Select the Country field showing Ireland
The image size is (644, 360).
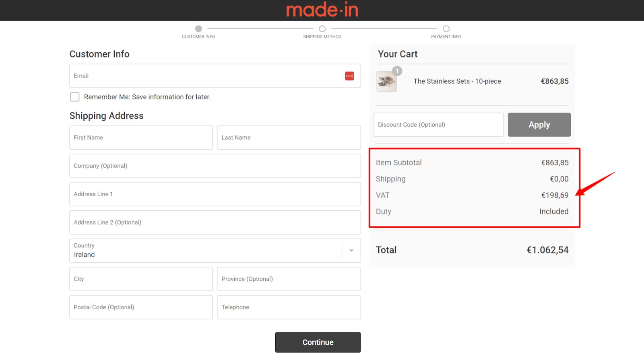[215, 251]
